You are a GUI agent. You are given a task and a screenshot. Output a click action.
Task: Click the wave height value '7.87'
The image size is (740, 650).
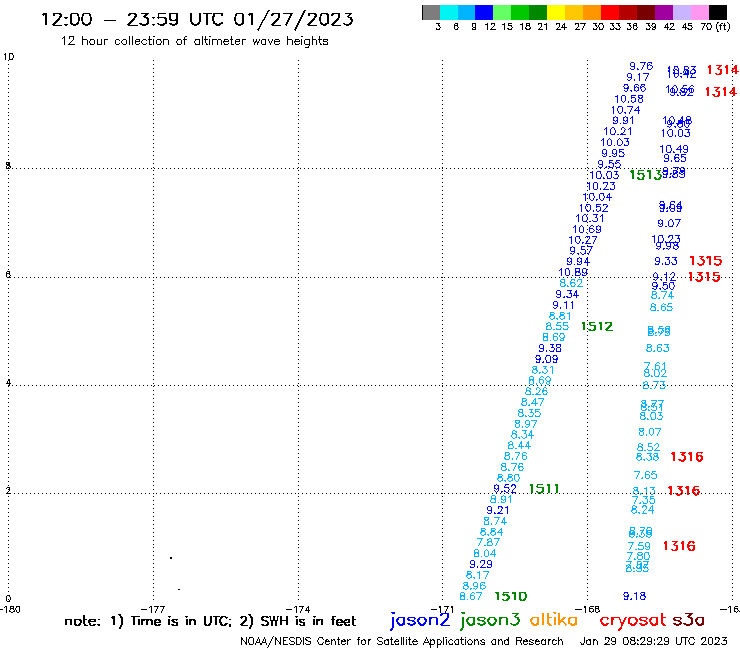(488, 542)
